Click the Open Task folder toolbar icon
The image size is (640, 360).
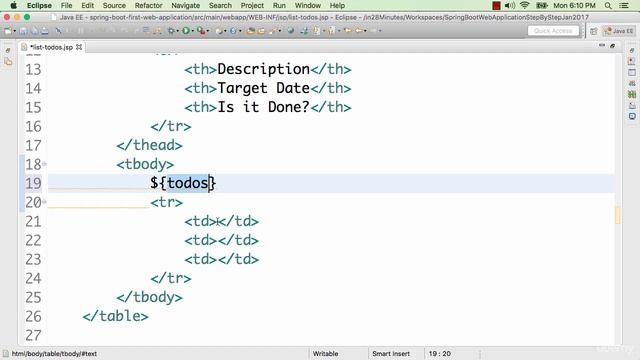[261, 31]
